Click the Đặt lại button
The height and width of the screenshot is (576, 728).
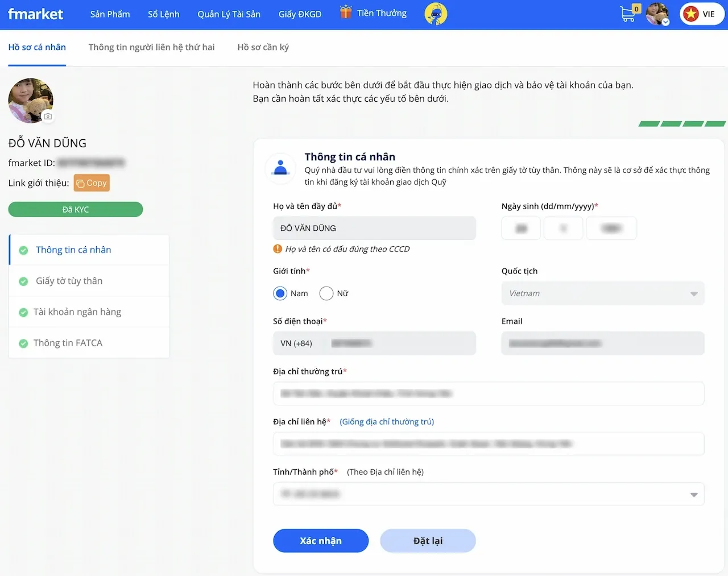pyautogui.click(x=428, y=540)
